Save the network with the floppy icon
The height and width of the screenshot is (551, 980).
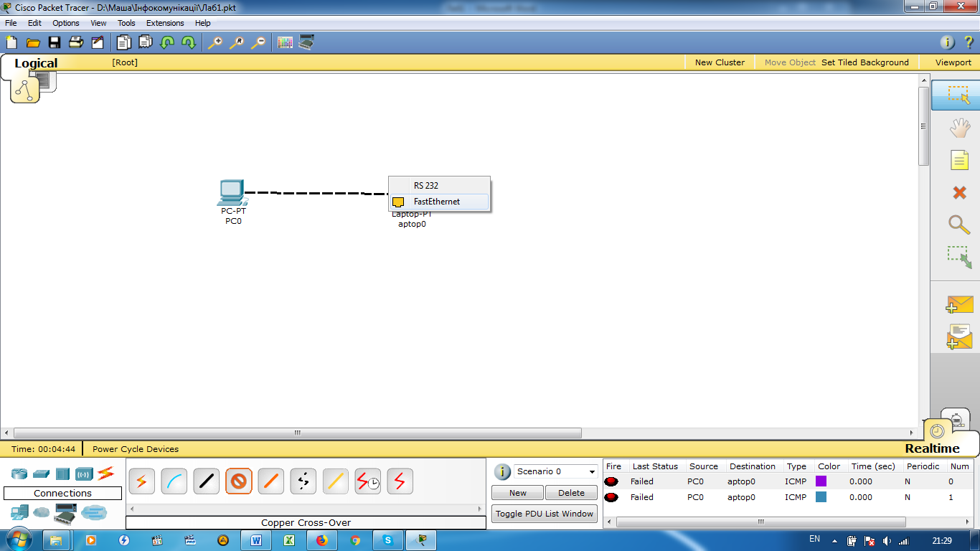coord(55,42)
